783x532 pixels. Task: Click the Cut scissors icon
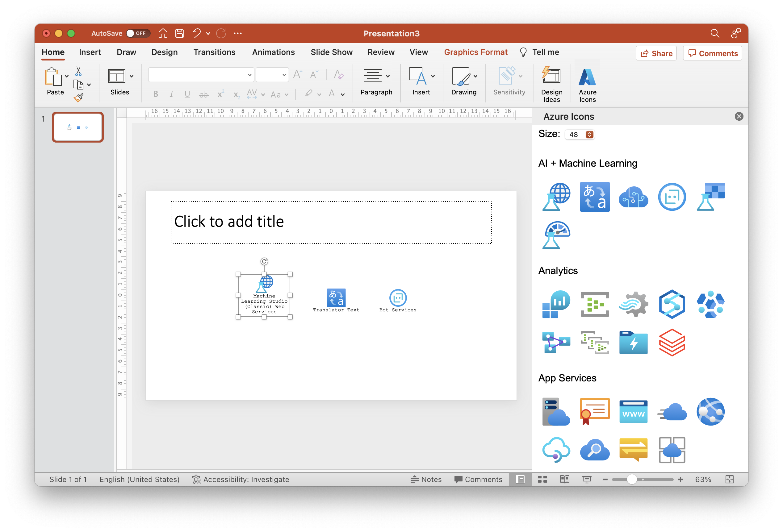[78, 71]
